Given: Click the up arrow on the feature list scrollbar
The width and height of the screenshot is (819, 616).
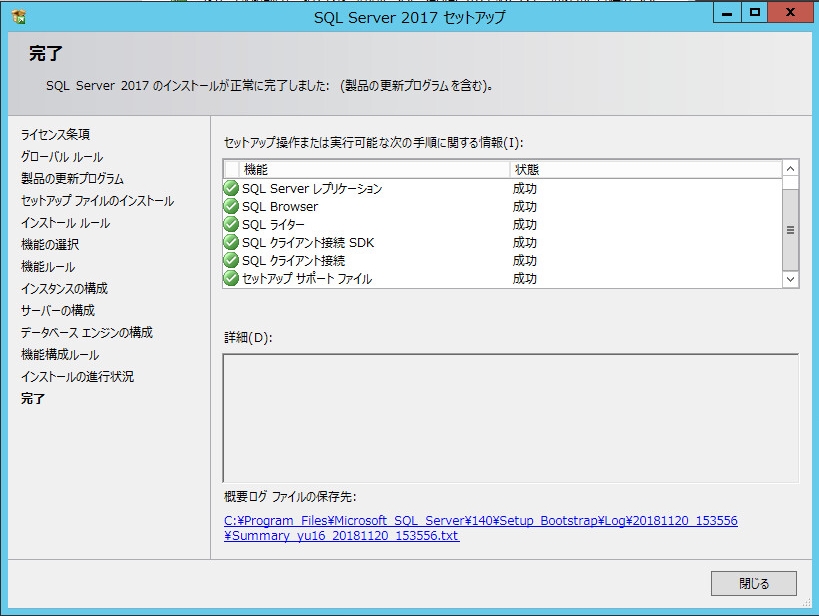Looking at the screenshot, I should tap(789, 168).
